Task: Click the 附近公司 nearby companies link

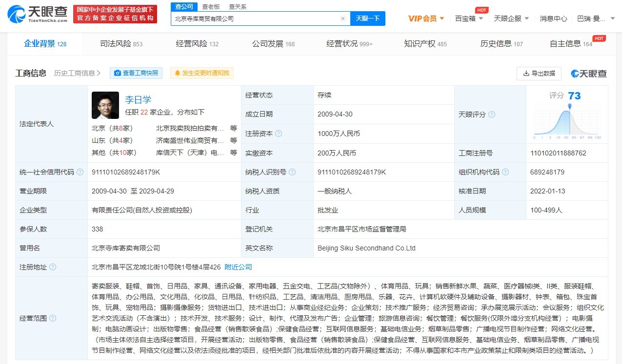Action: [238, 267]
